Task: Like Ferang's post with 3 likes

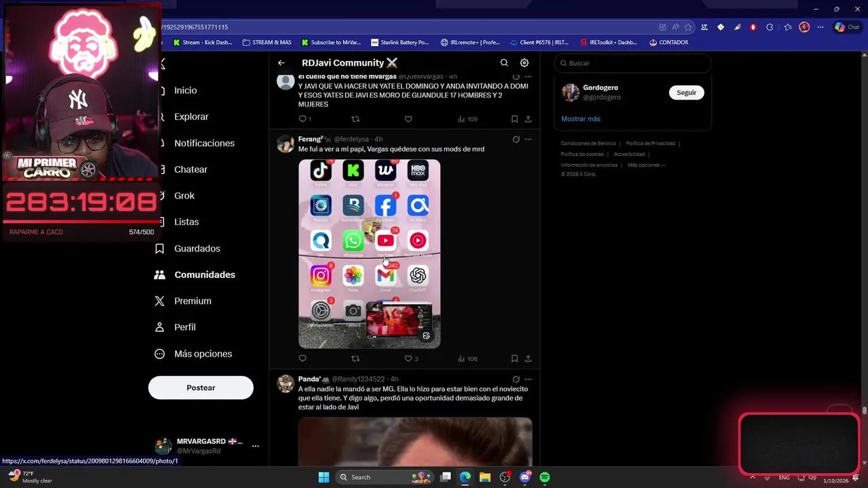Action: point(411,359)
